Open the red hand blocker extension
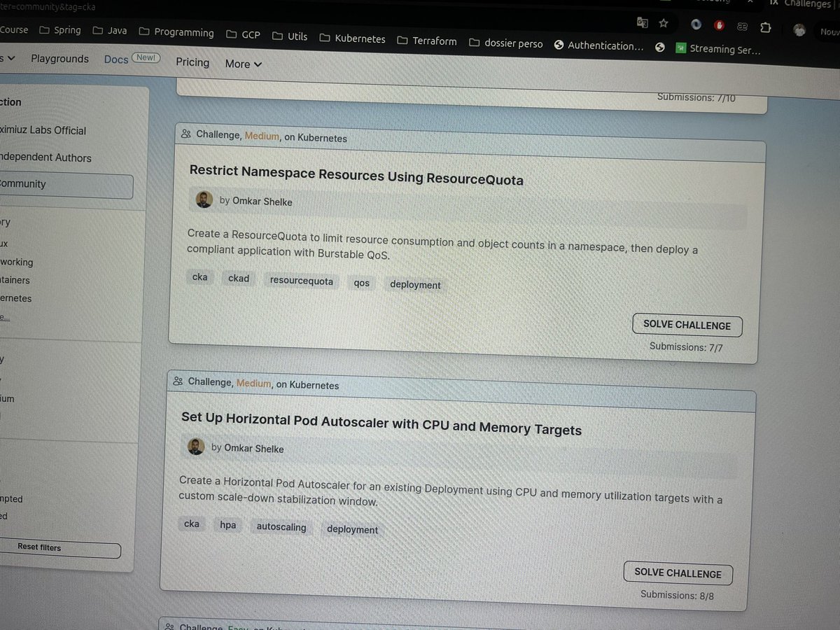840x630 pixels. point(719,25)
